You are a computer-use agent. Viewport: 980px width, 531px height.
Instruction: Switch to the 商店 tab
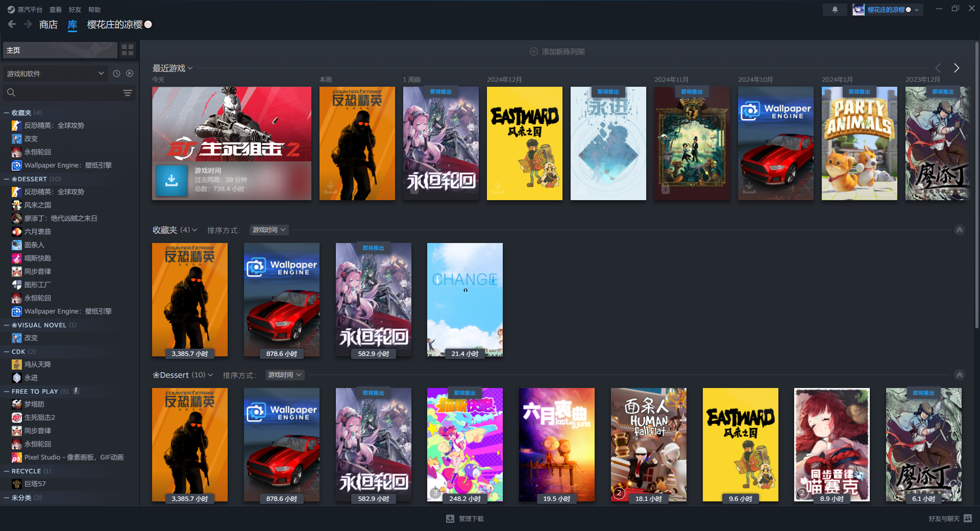coord(48,24)
